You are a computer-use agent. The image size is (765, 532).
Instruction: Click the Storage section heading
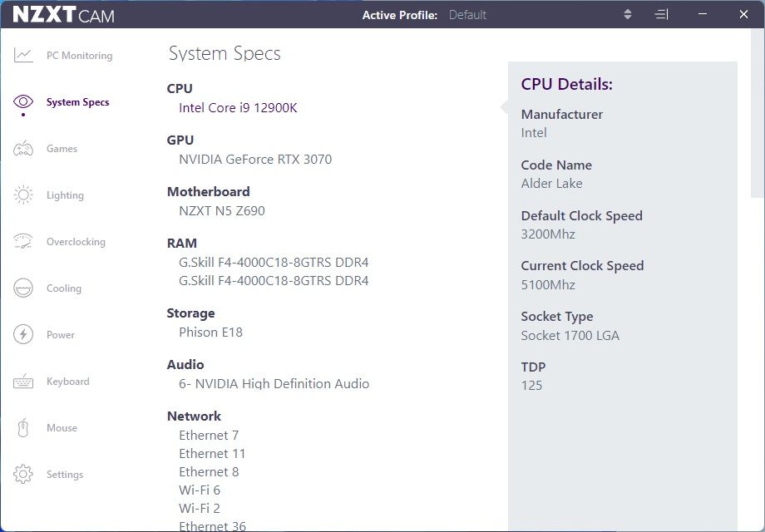point(190,313)
